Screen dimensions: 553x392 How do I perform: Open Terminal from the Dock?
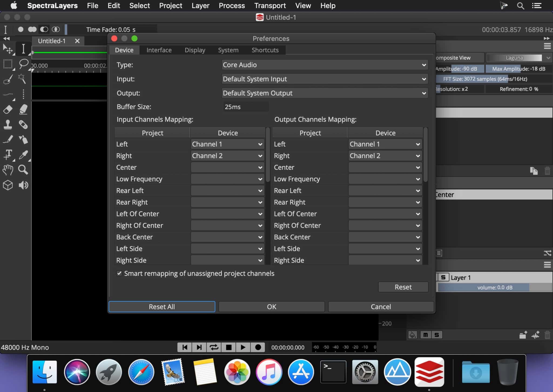[x=333, y=372]
